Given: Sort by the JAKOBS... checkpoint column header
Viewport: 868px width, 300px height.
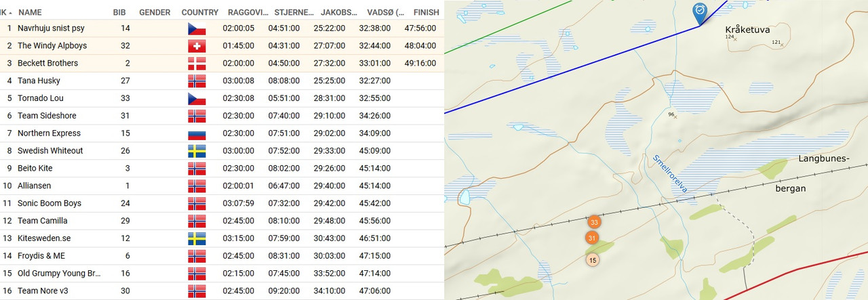Looking at the screenshot, I should point(340,12).
